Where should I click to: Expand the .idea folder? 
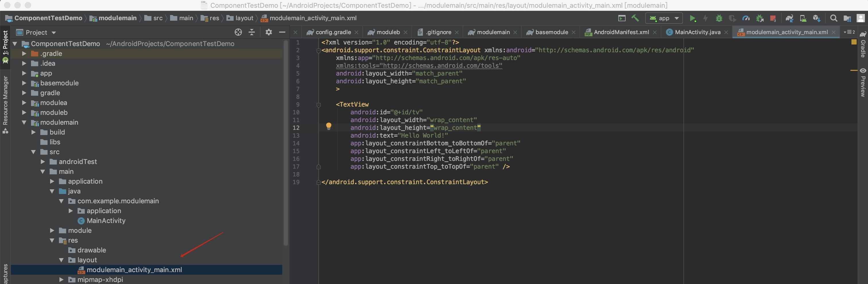(24, 63)
